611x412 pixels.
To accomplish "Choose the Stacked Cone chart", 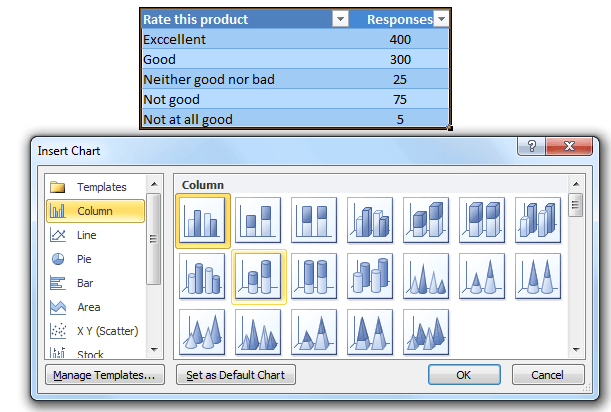I will (x=482, y=276).
